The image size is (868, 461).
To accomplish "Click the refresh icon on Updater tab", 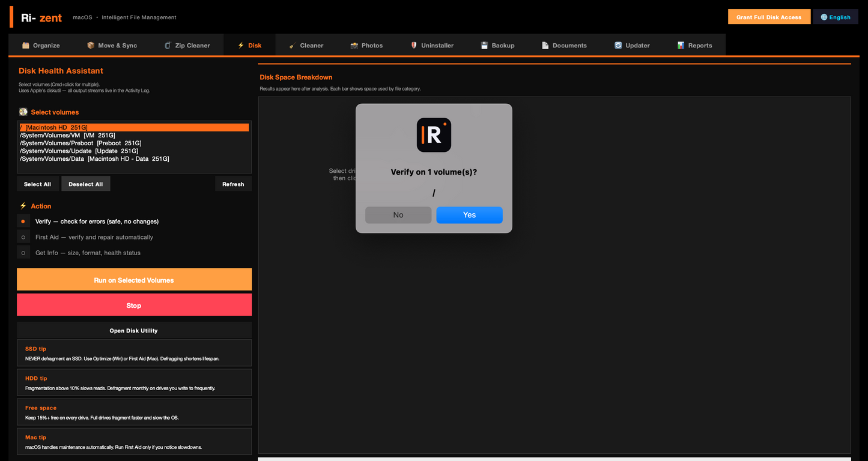I will (618, 45).
